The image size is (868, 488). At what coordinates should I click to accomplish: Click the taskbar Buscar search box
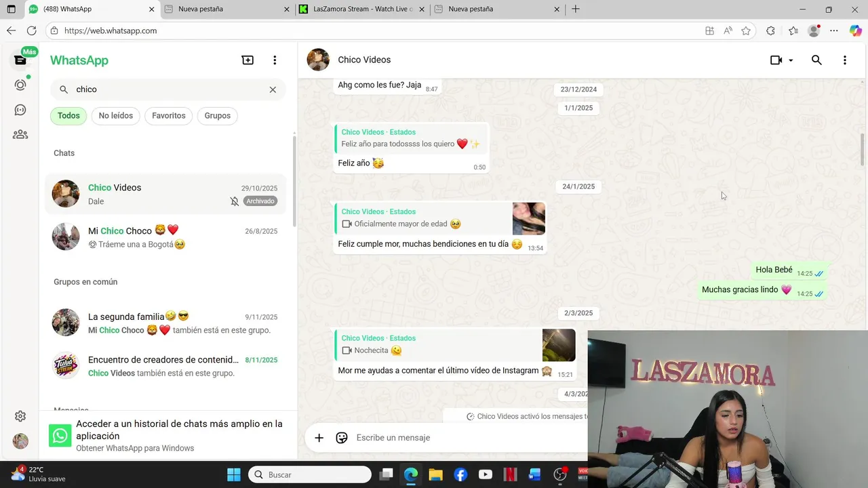310,474
